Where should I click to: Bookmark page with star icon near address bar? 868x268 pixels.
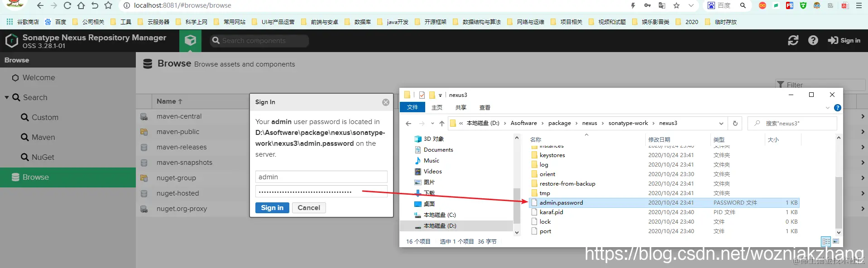[108, 5]
